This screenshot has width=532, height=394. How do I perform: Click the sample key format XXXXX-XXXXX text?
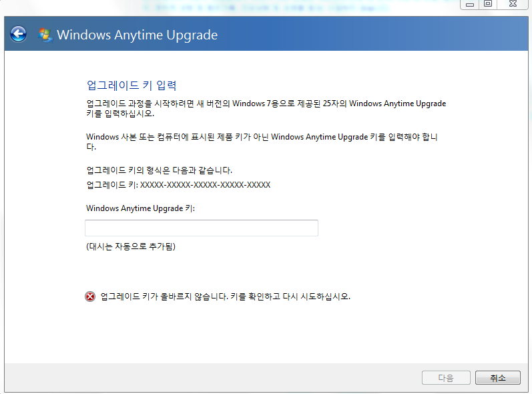click(206, 185)
